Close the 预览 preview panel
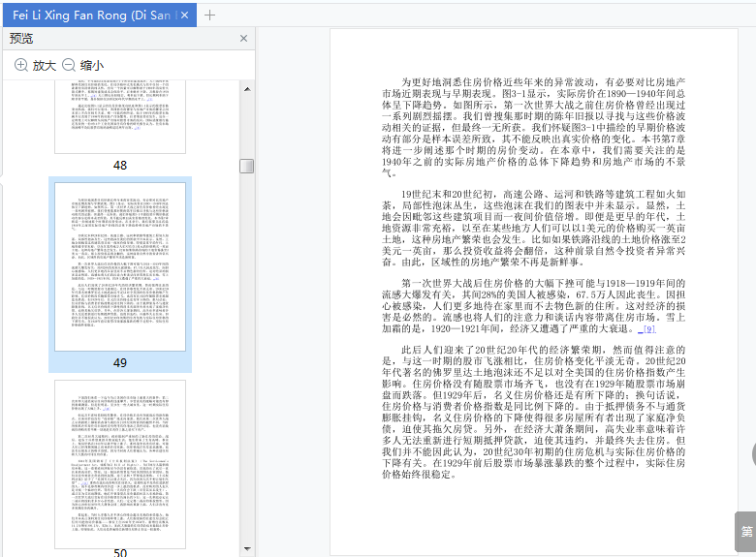Image resolution: width=756 pixels, height=557 pixels. pyautogui.click(x=243, y=39)
